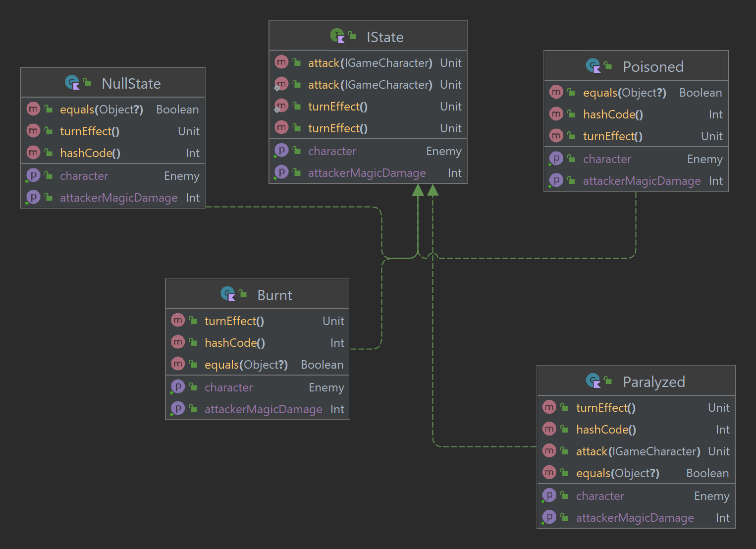
Task: Select turnEffect() in Burnt
Action: pos(234,321)
